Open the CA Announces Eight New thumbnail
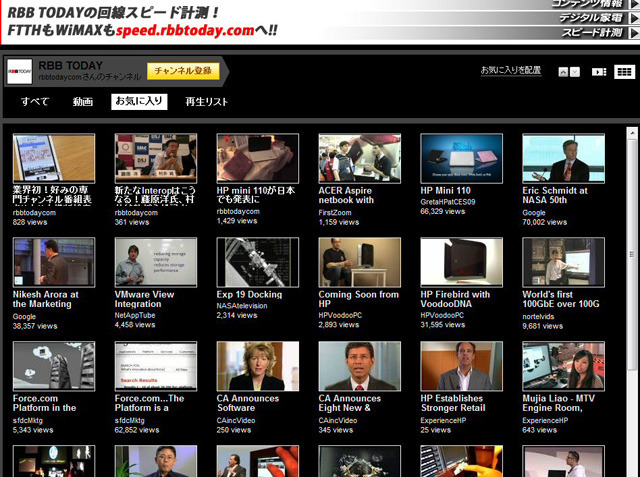This screenshot has width=640, height=477. (x=360, y=366)
